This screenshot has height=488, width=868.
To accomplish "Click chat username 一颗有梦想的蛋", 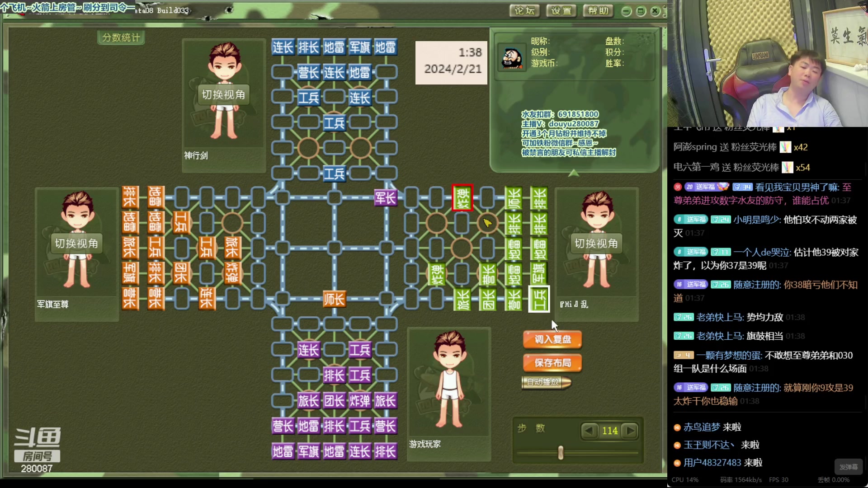I will [x=729, y=356].
